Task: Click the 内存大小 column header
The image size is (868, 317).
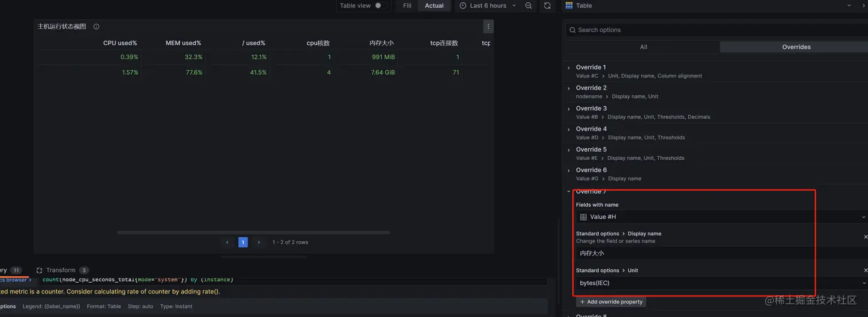Action: pyautogui.click(x=382, y=43)
